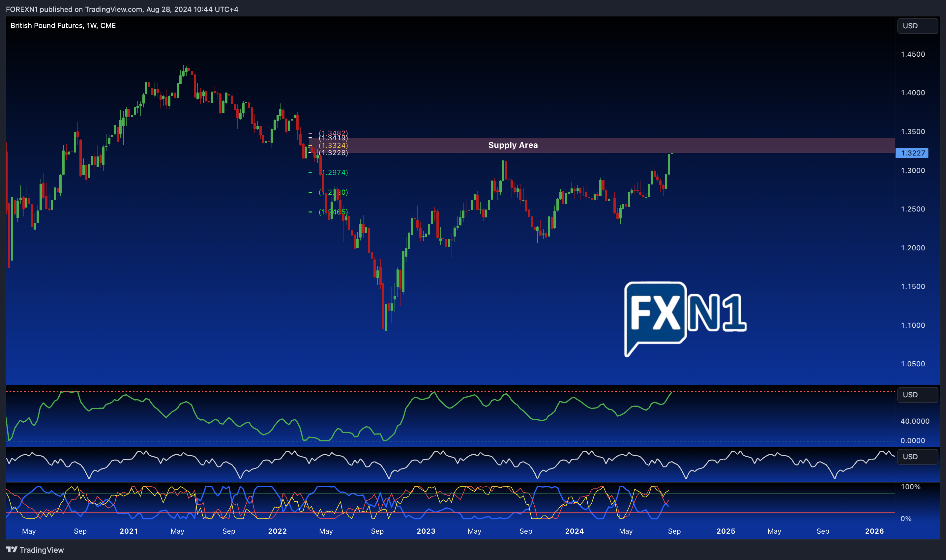
Task: Click the Sep label just before 2025
Action: 674,531
